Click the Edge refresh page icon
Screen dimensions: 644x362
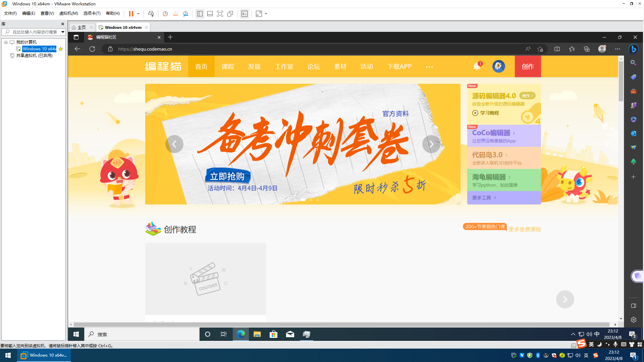tap(92, 49)
